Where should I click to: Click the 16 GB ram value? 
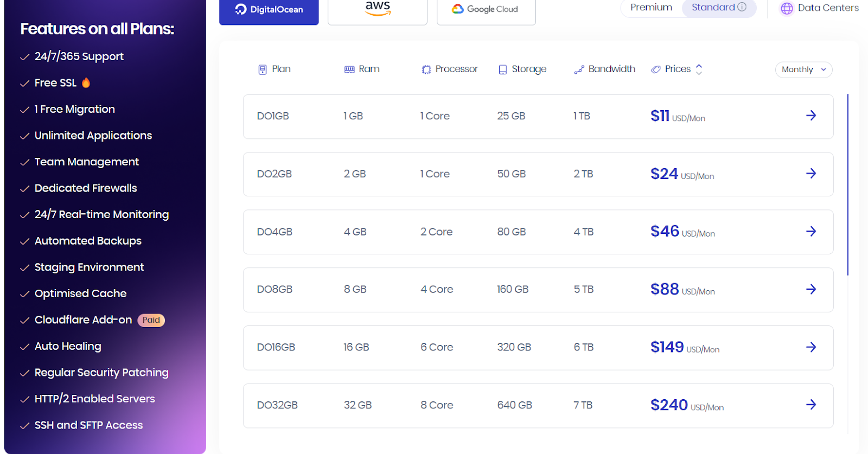coord(356,348)
